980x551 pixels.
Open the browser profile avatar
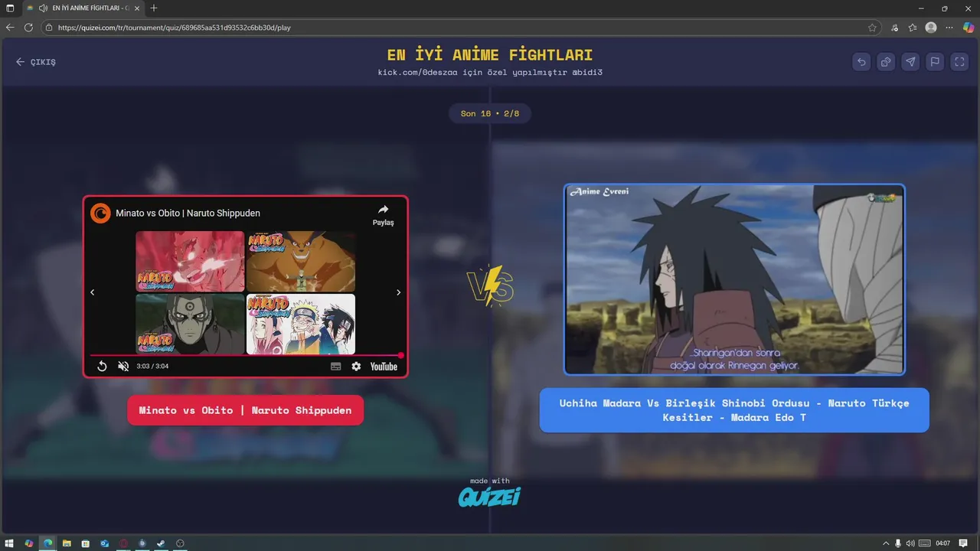pyautogui.click(x=931, y=28)
